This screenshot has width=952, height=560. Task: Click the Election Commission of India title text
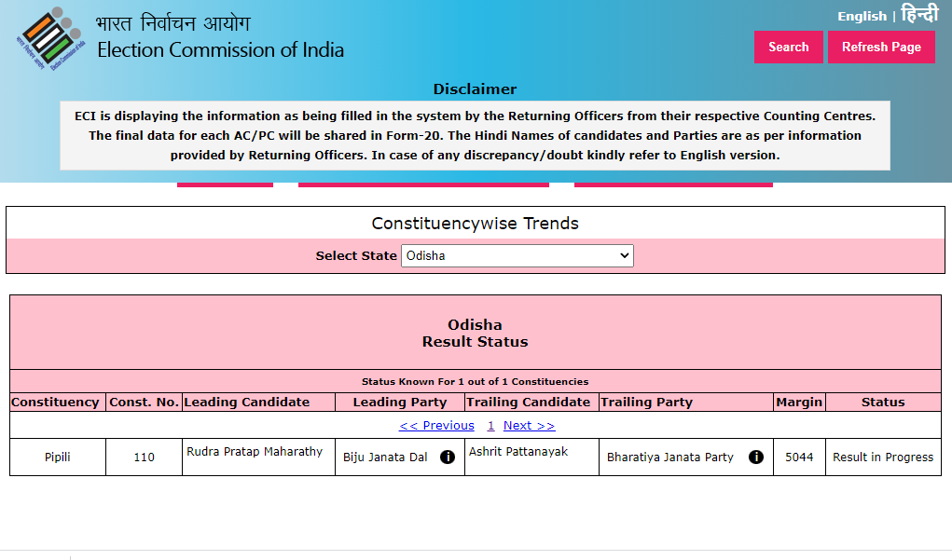click(x=220, y=50)
